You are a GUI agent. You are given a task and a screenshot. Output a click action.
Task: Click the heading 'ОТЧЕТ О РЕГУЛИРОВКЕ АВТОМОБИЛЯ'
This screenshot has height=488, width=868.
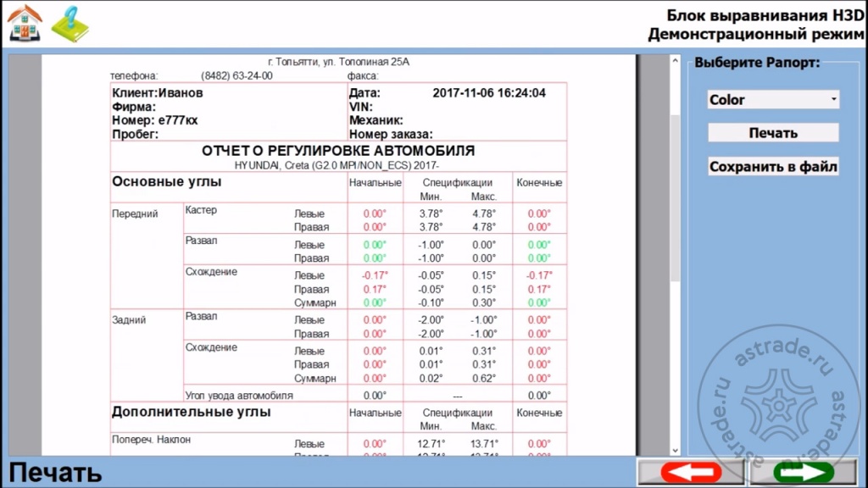[x=338, y=151]
